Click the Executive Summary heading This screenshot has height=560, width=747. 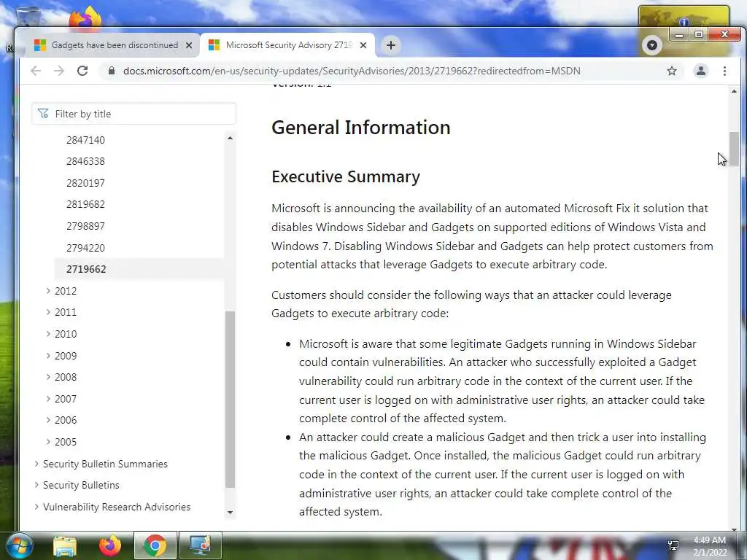point(346,176)
